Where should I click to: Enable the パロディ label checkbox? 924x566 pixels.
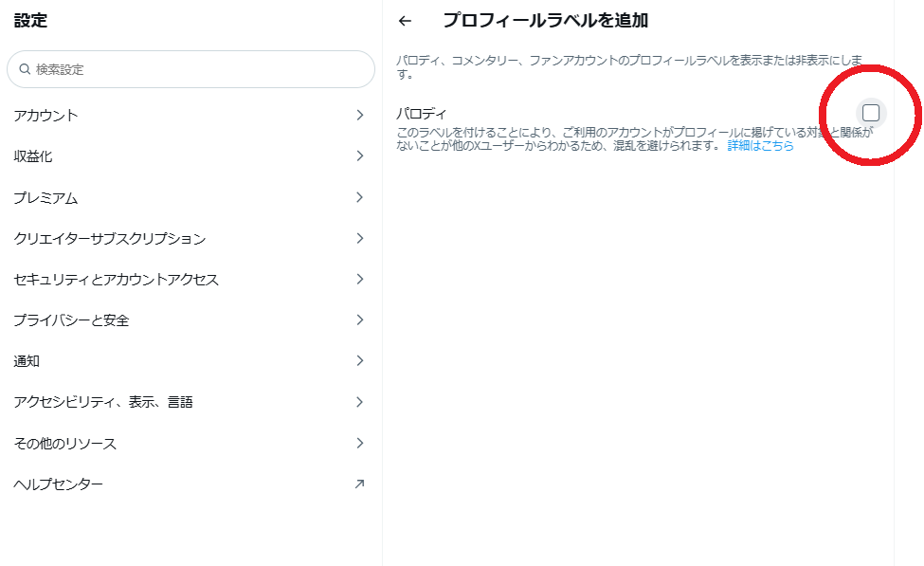pyautogui.click(x=871, y=113)
